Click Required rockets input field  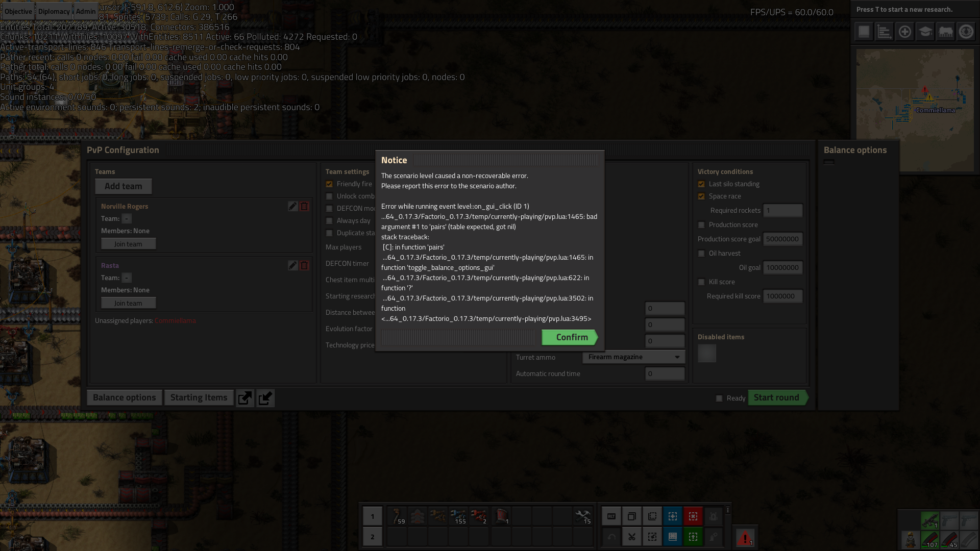tap(783, 210)
